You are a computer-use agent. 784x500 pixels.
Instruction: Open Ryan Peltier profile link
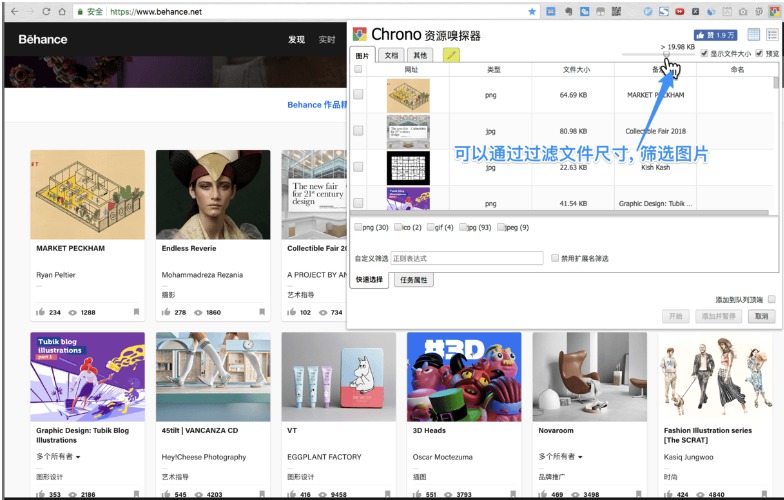click(x=56, y=274)
